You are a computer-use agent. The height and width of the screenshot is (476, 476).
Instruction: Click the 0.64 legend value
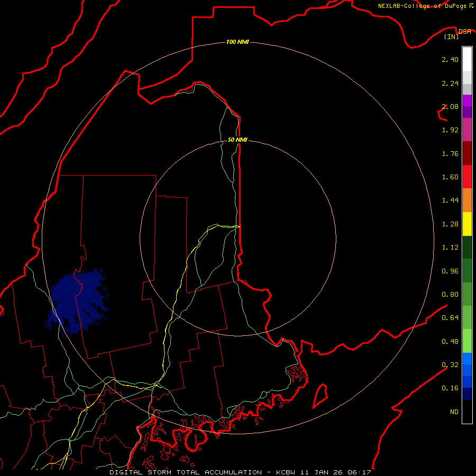point(450,318)
